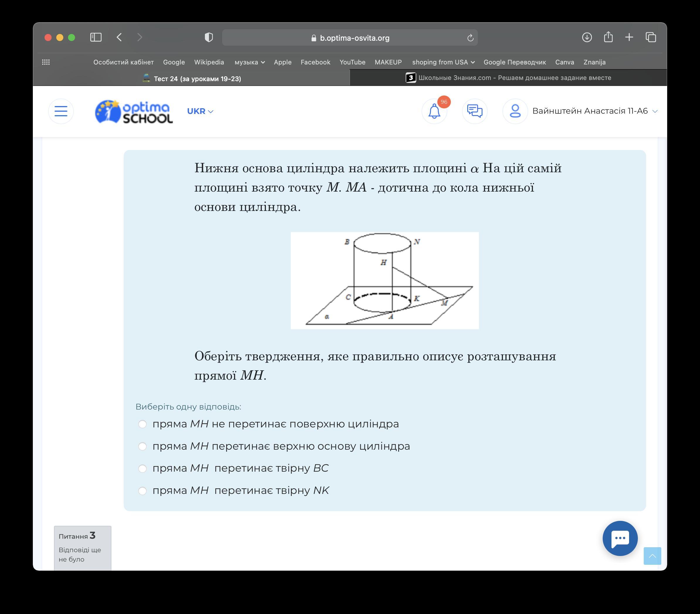The image size is (700, 614).
Task: Open the blue support chat bubble
Action: coord(620,538)
